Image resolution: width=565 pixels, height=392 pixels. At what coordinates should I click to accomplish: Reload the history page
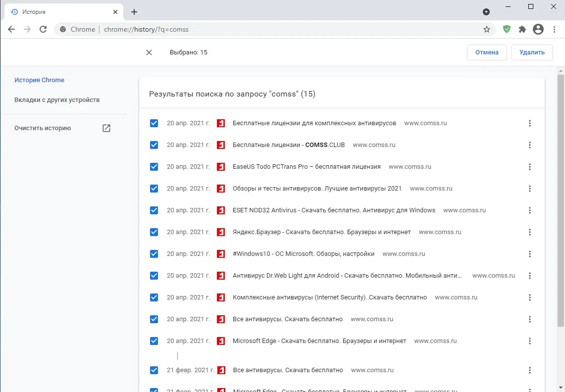(x=43, y=29)
